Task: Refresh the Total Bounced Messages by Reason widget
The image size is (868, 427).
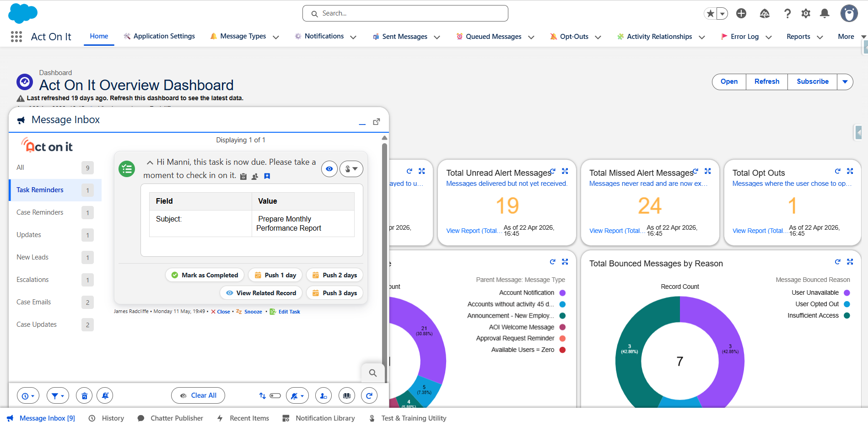Action: tap(838, 262)
